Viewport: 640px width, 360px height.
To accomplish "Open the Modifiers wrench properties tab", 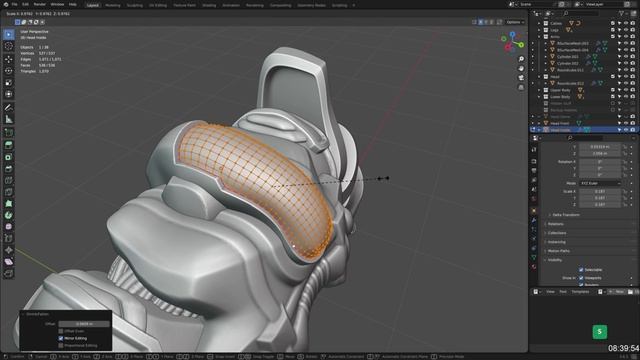I will [534, 220].
